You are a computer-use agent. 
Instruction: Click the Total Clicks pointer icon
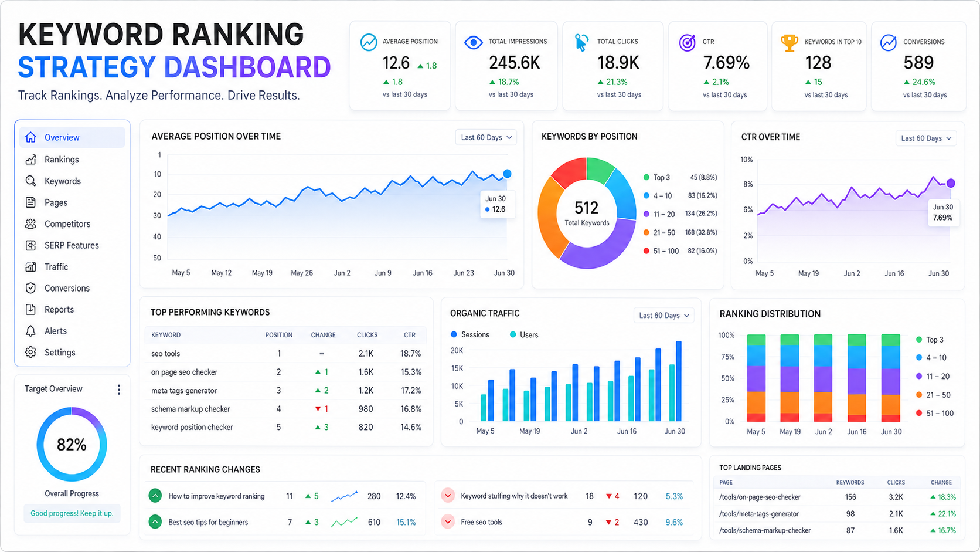click(581, 42)
